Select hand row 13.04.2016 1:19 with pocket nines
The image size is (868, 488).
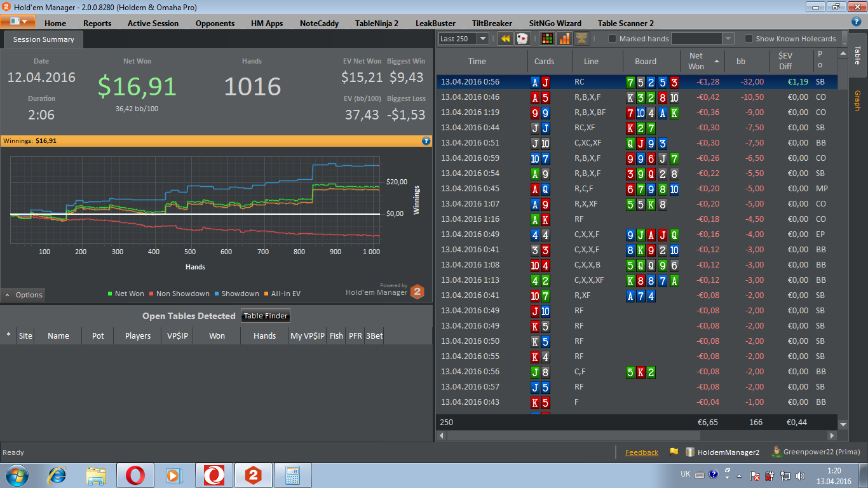click(x=637, y=112)
